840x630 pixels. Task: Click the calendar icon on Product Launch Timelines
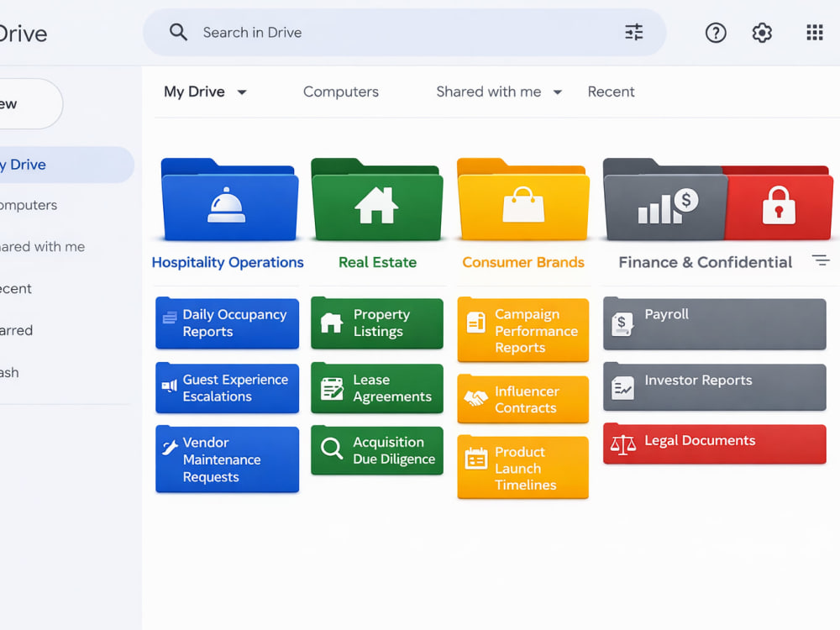475,459
